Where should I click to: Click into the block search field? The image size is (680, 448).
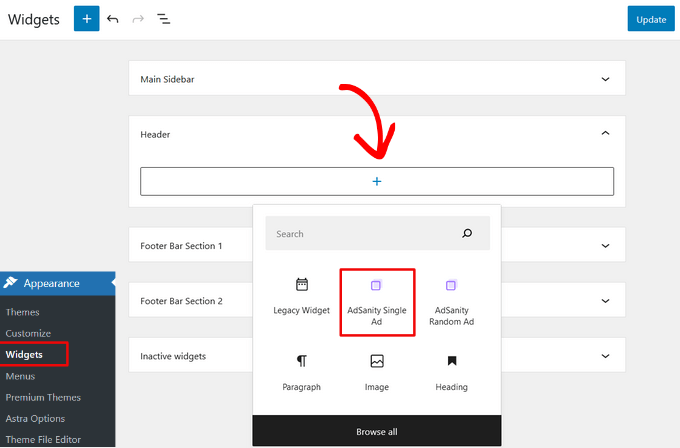pyautogui.click(x=360, y=234)
